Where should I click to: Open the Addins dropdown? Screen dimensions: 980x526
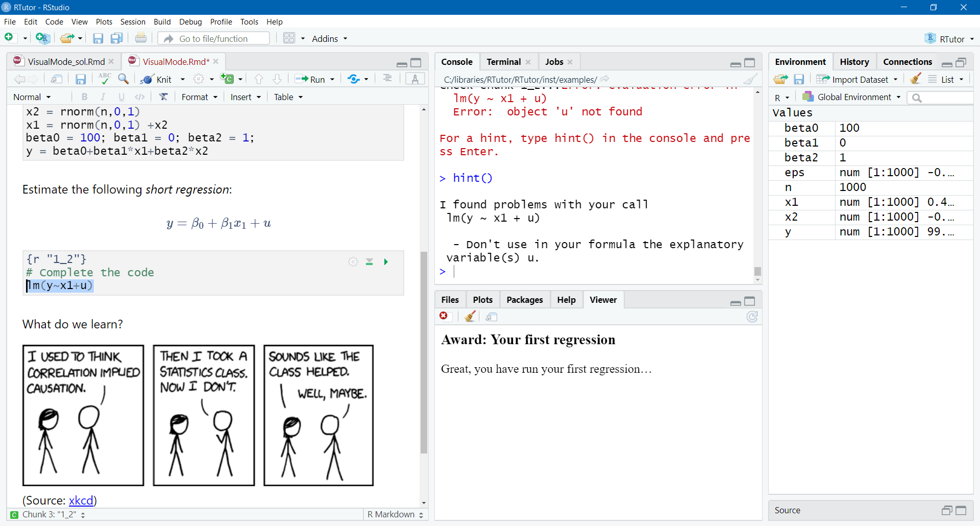click(x=330, y=39)
